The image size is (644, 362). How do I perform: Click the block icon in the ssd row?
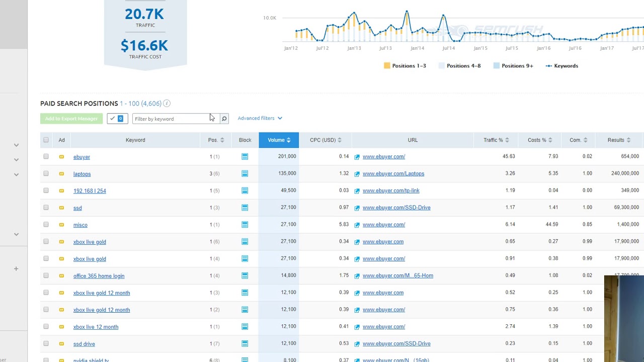tap(245, 208)
